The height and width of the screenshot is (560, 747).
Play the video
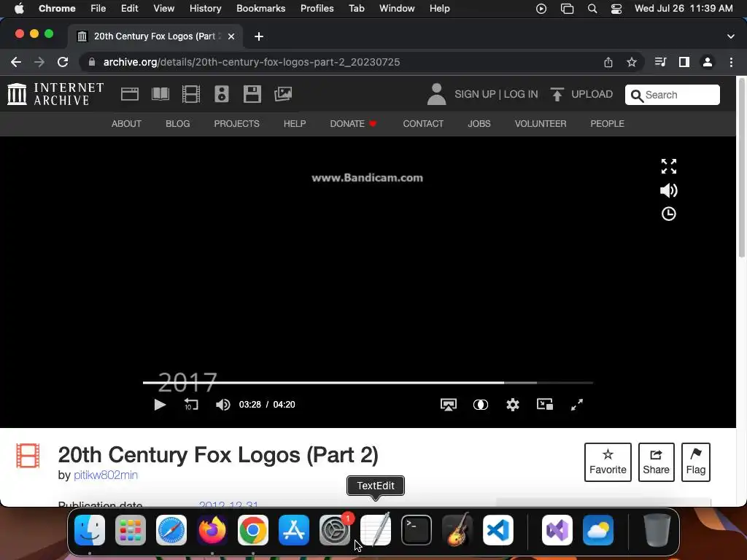click(x=160, y=405)
